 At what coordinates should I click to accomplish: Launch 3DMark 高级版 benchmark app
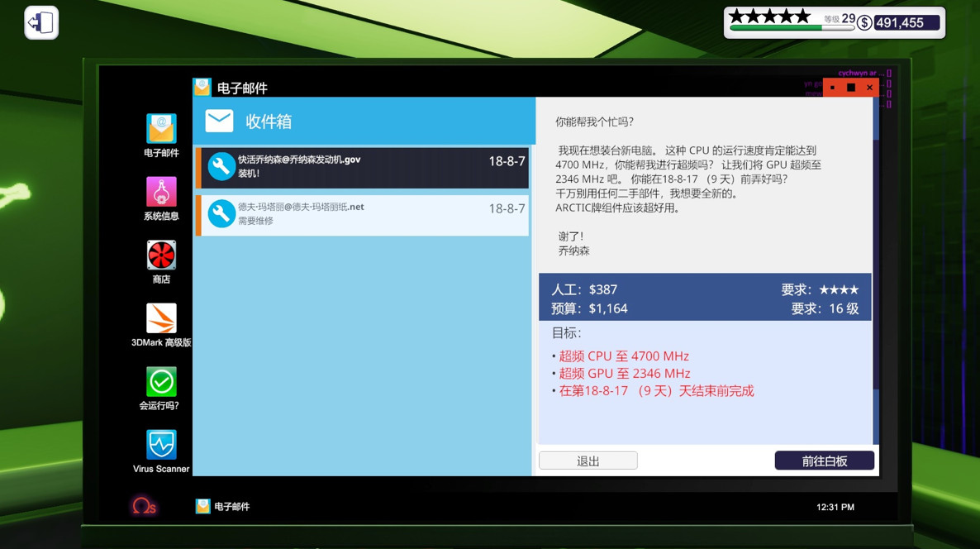click(161, 317)
